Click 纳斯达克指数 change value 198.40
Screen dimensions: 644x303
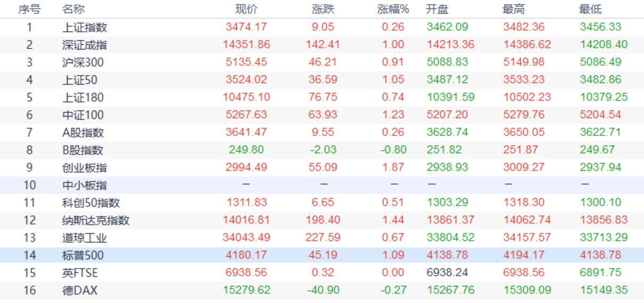point(323,220)
